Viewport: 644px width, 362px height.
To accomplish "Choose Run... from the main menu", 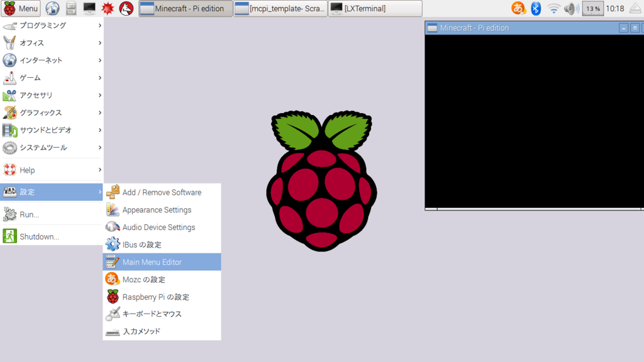I will click(x=52, y=214).
